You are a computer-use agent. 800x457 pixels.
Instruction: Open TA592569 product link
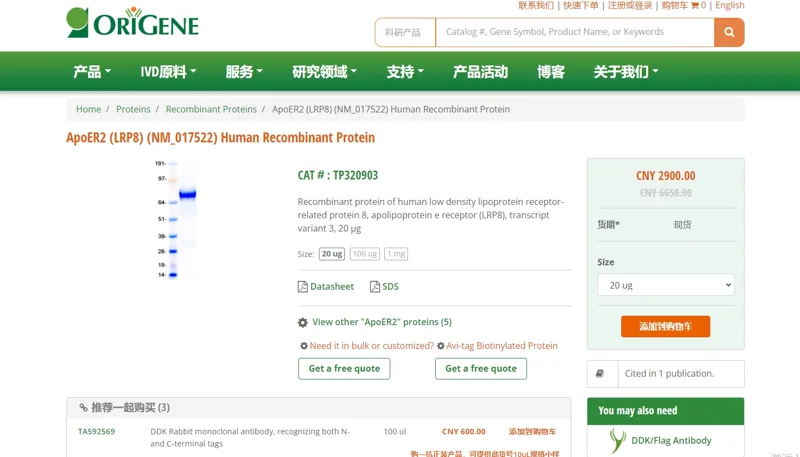pos(96,431)
